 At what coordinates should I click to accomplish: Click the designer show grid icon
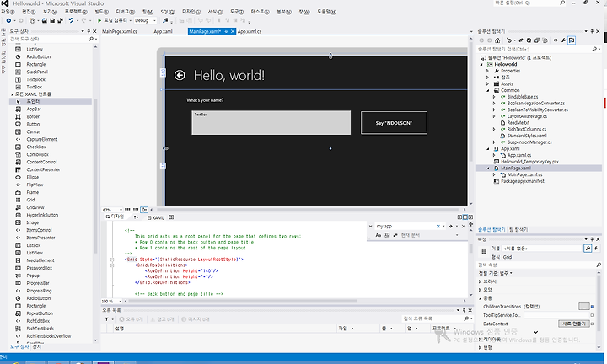point(127,210)
